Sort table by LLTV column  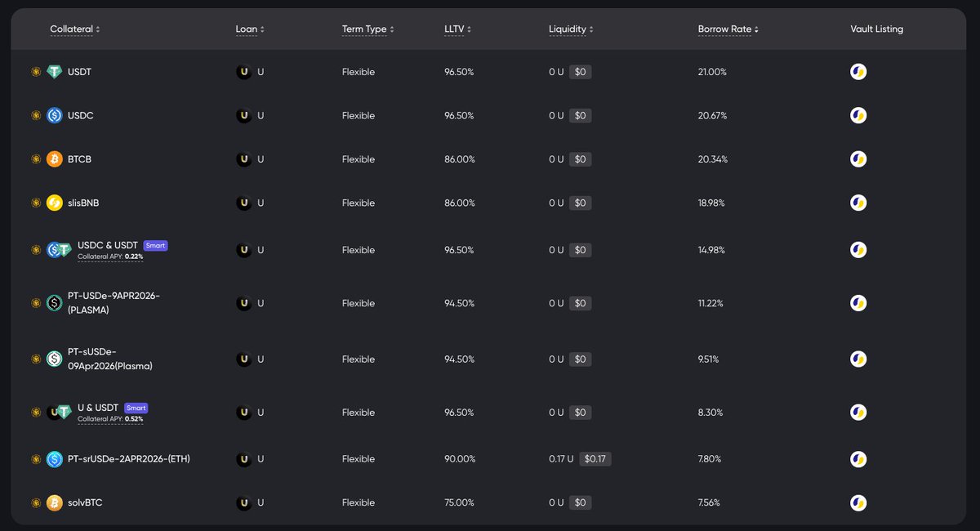coord(457,29)
